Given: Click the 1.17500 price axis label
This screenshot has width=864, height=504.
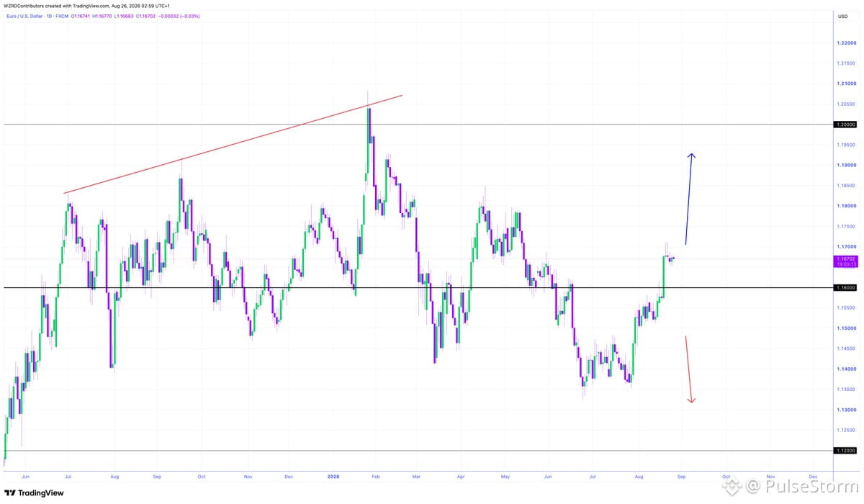Looking at the screenshot, I should tap(845, 226).
